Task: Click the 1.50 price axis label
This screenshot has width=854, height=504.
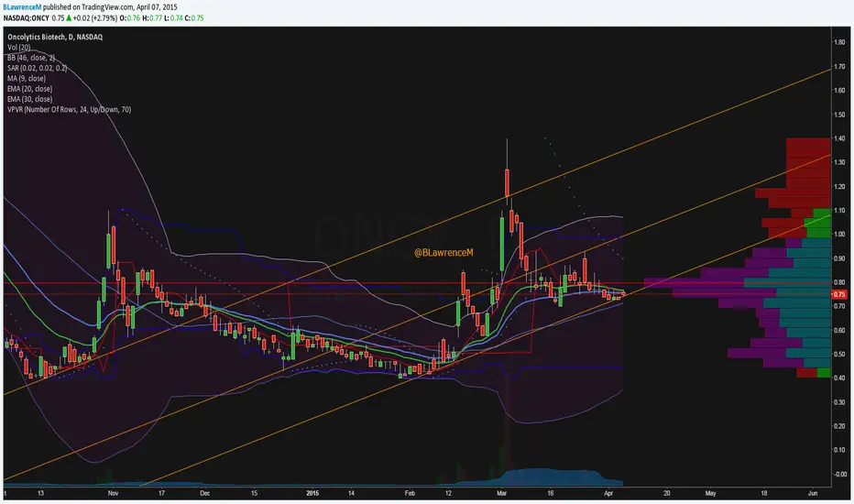Action: [x=839, y=115]
